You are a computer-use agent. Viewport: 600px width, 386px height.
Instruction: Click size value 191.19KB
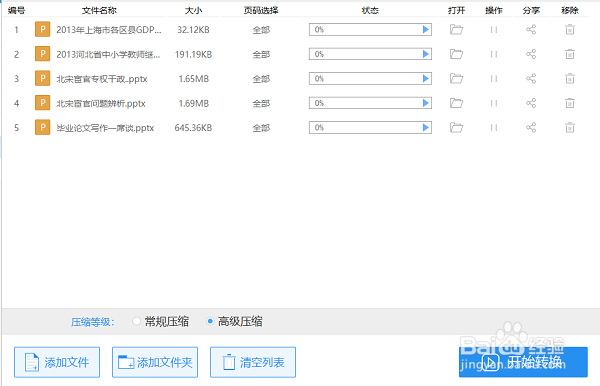pyautogui.click(x=193, y=54)
